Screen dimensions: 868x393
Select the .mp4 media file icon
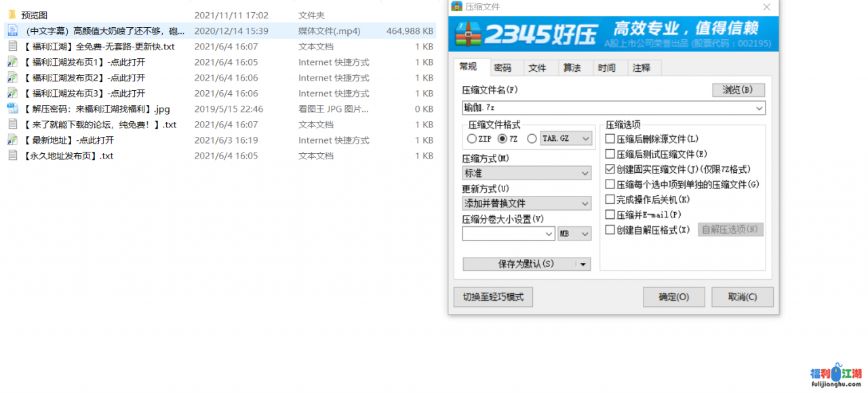[12, 30]
